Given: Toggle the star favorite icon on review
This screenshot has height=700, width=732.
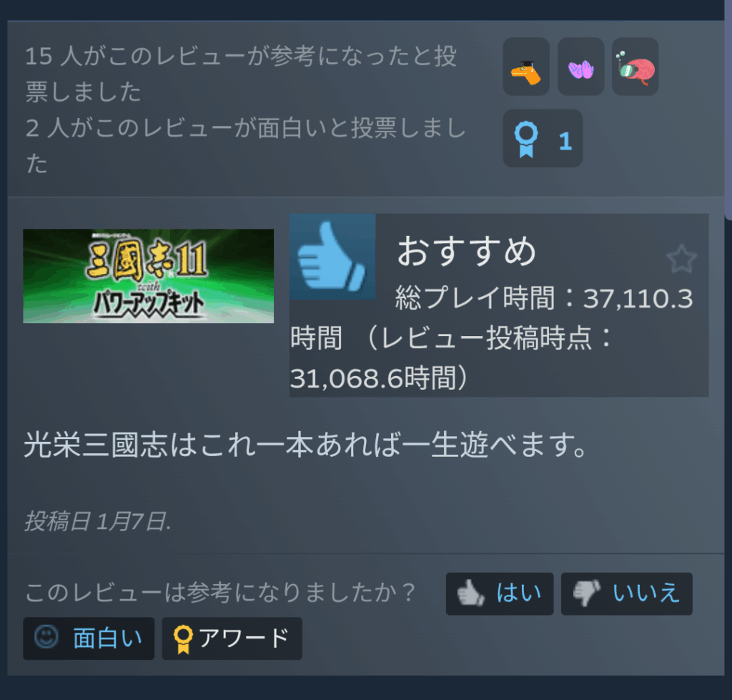Looking at the screenshot, I should (681, 259).
